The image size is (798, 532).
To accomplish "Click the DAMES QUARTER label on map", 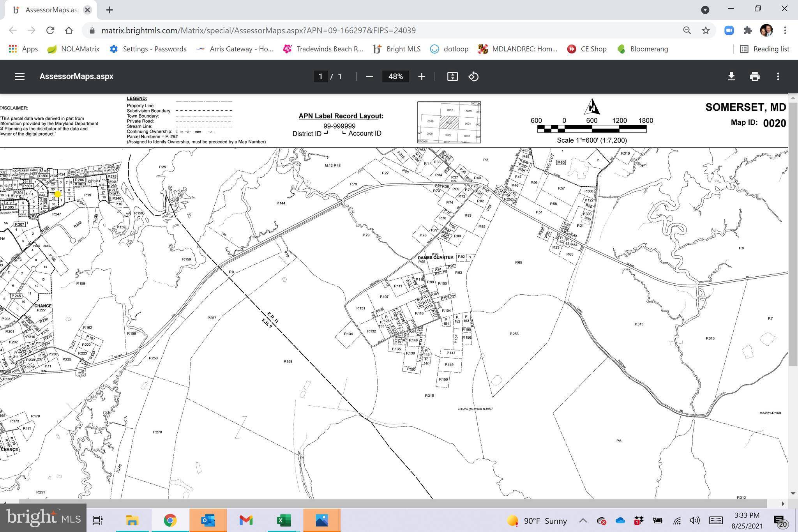I will point(435,258).
